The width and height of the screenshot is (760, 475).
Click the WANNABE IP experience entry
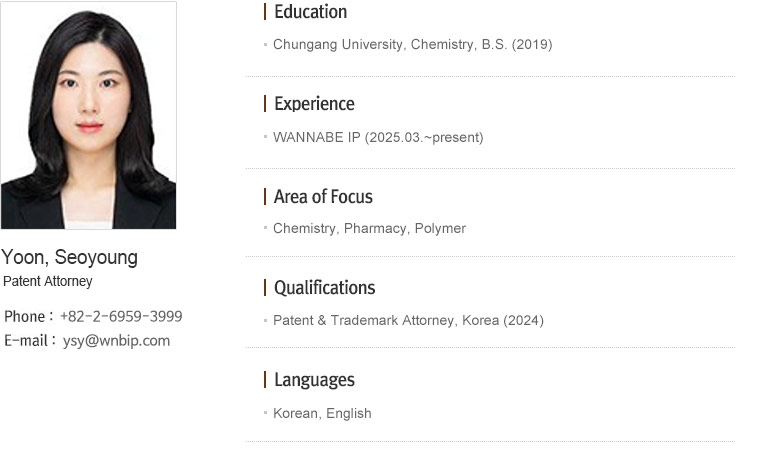click(x=378, y=137)
